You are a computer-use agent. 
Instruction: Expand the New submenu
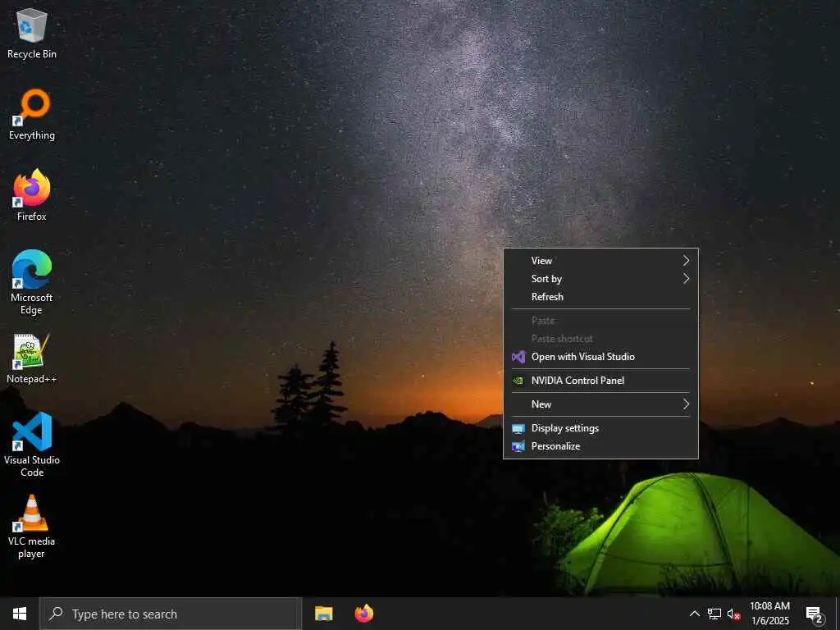click(x=600, y=404)
